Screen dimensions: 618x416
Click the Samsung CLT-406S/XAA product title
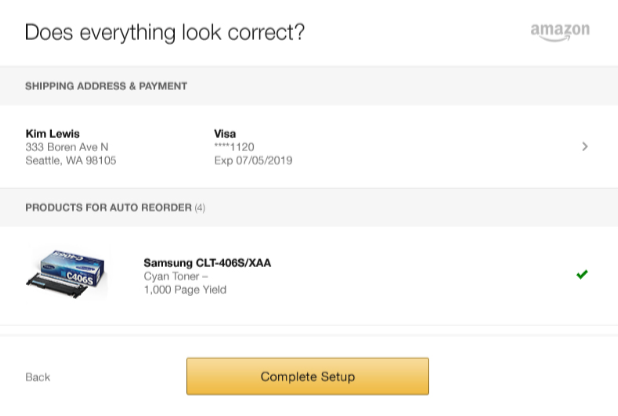tap(207, 263)
